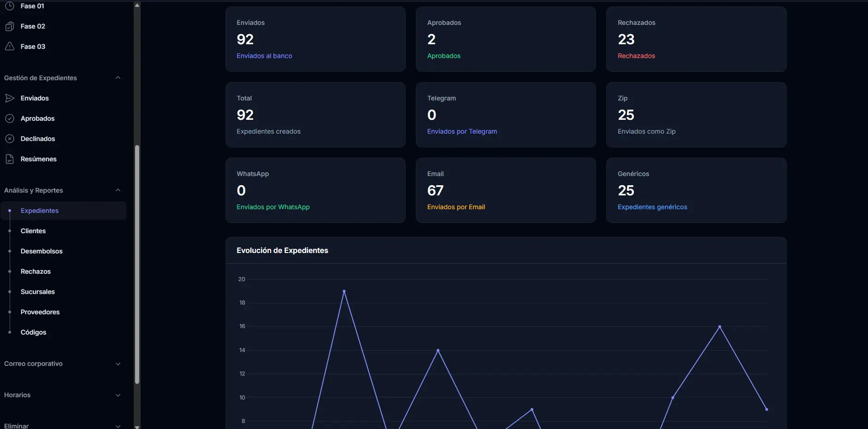Click the green Aprobados card link
The height and width of the screenshot is (429, 868).
(444, 56)
